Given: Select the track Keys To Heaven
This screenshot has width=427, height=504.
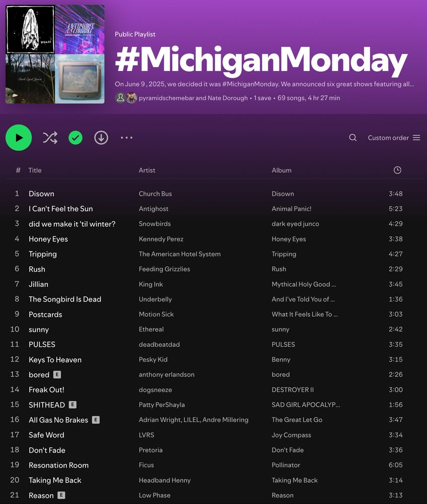Looking at the screenshot, I should coord(55,360).
